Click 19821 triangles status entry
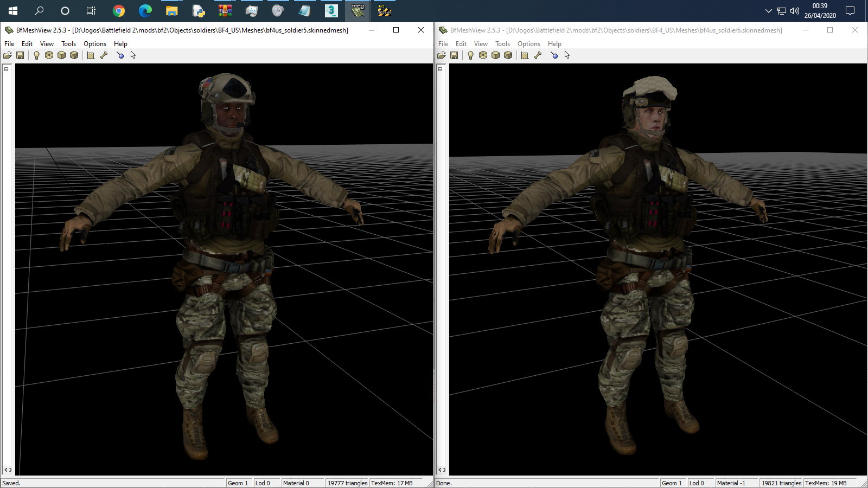Viewport: 868px width, 488px height. [781, 483]
